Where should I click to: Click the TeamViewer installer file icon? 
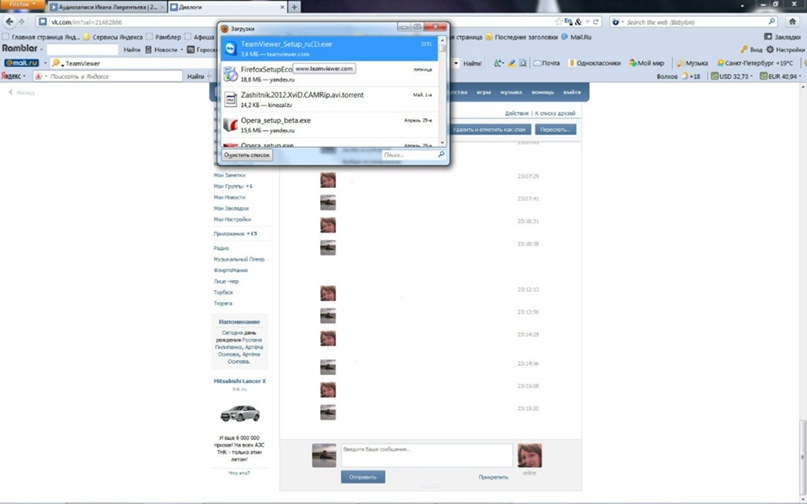click(x=230, y=48)
